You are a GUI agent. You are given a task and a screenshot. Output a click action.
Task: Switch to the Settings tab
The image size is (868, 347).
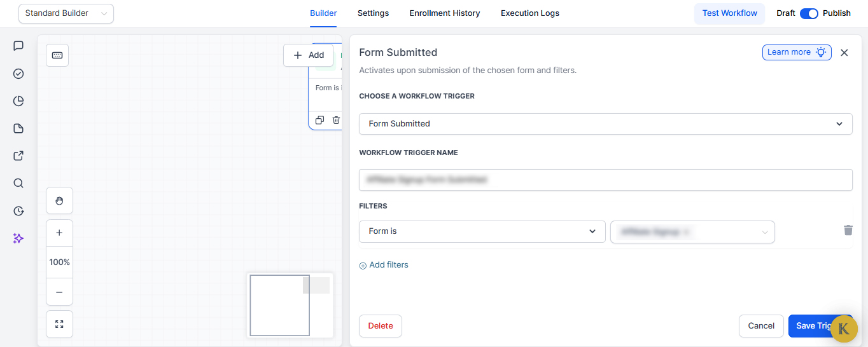(373, 13)
